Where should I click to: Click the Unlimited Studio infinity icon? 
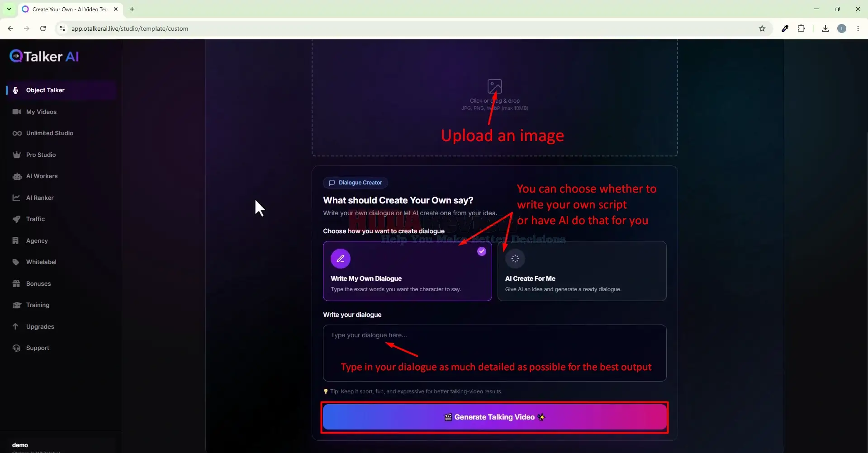click(x=17, y=133)
